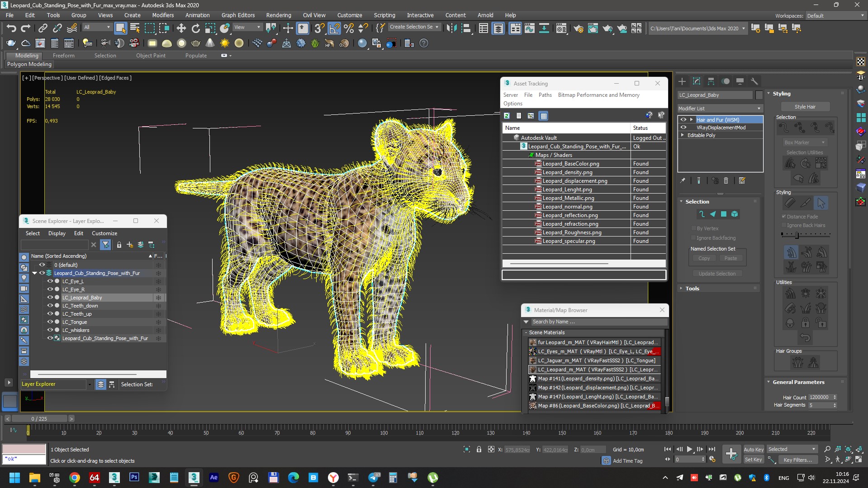Viewport: 868px width, 488px height.
Task: Expand the Hair and Fur (WSM) sub-levels
Action: pyautogui.click(x=691, y=120)
